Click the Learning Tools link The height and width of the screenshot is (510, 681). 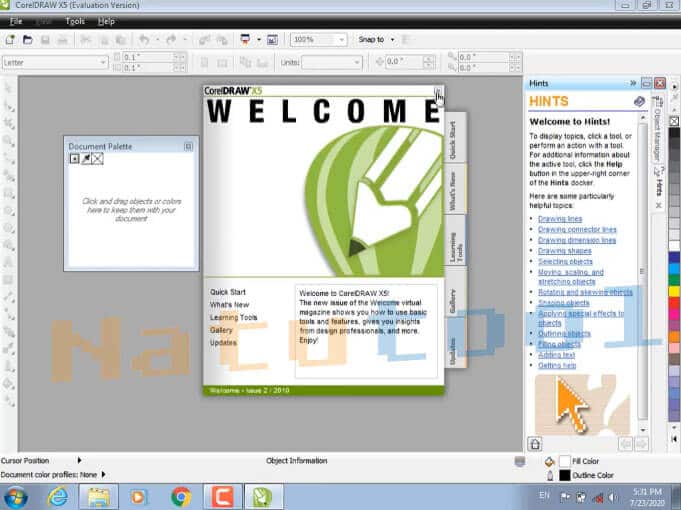pos(233,318)
